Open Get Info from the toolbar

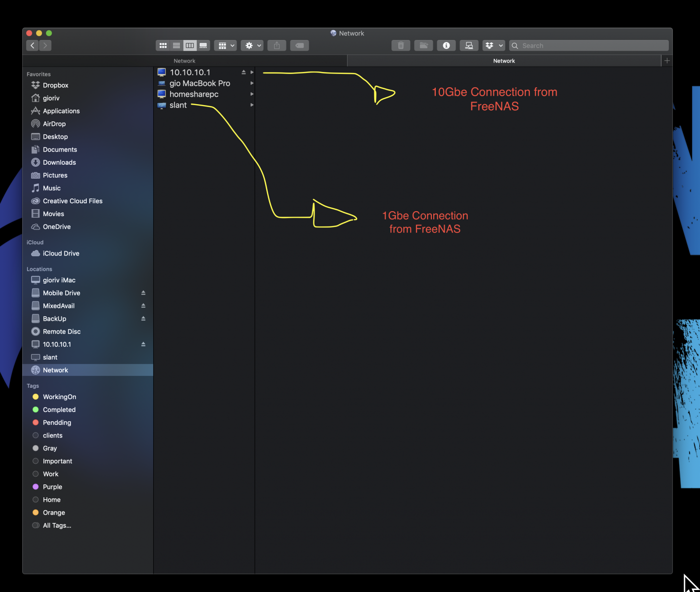point(446,45)
